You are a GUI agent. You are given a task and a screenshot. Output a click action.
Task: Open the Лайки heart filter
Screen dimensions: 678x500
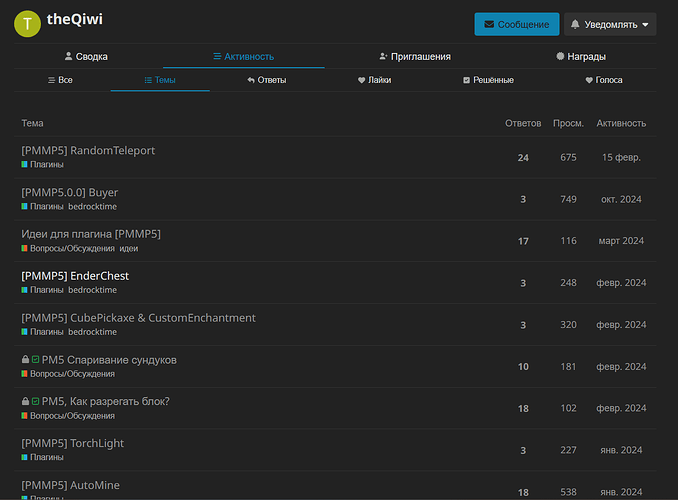(374, 80)
